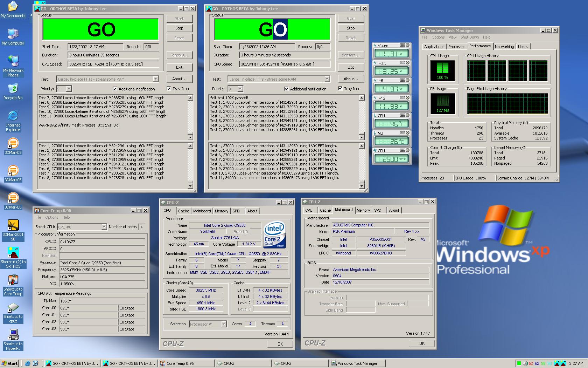Close the Vcore sensor widget

click(407, 45)
